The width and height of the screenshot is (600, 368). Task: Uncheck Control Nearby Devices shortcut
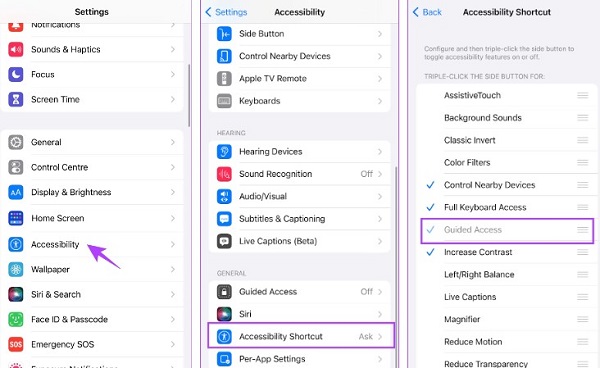[x=430, y=185]
